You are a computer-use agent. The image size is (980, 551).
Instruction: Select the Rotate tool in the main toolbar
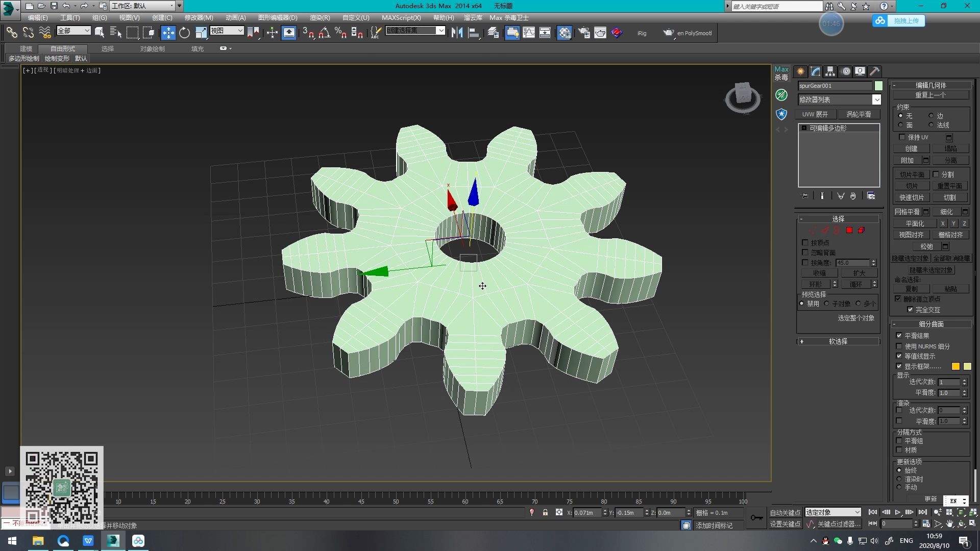(x=184, y=32)
